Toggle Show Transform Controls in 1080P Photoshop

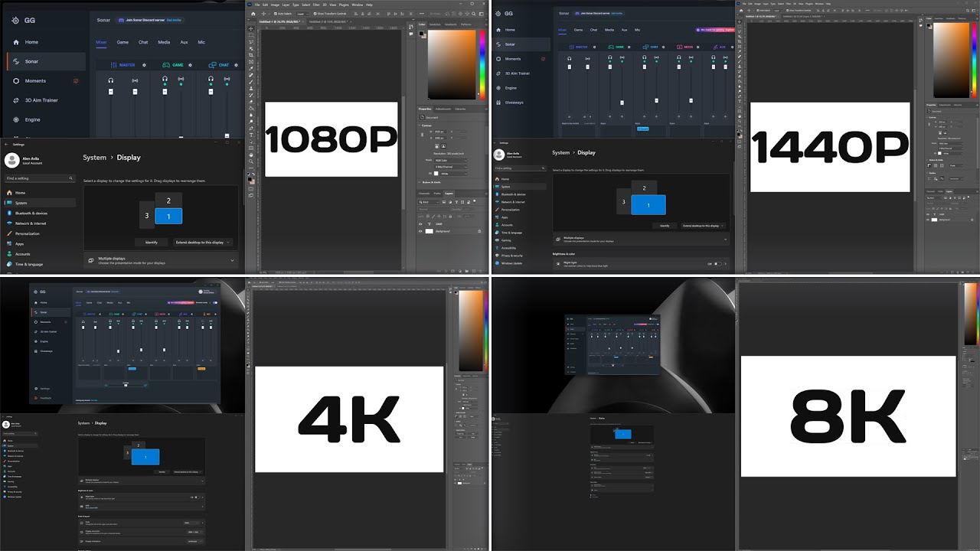click(x=315, y=14)
